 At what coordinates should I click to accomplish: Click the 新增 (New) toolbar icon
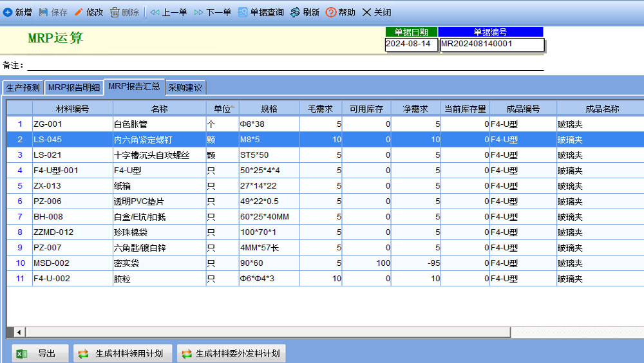(x=8, y=12)
